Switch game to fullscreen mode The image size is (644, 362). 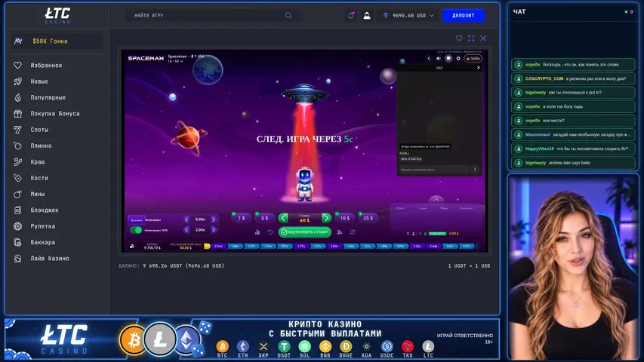pos(471,38)
